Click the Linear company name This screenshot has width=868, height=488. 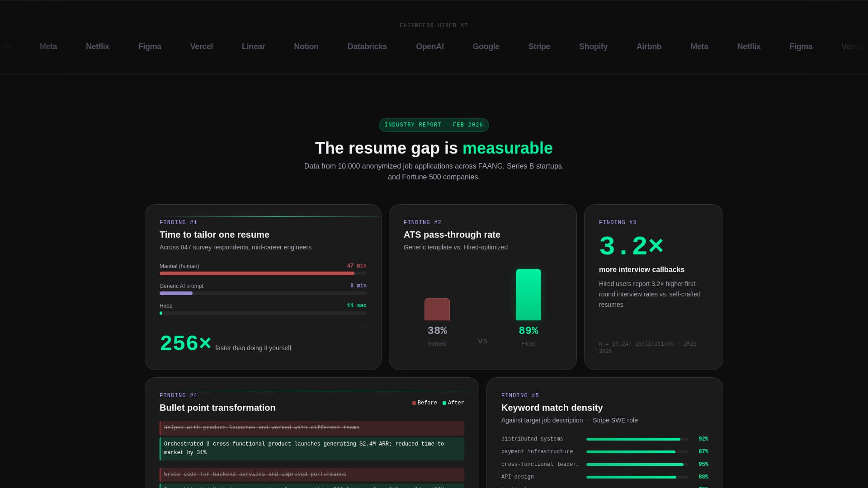point(253,47)
